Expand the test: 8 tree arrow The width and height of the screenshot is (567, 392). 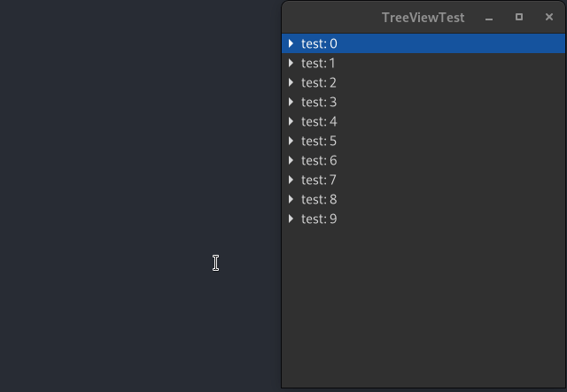tap(291, 199)
